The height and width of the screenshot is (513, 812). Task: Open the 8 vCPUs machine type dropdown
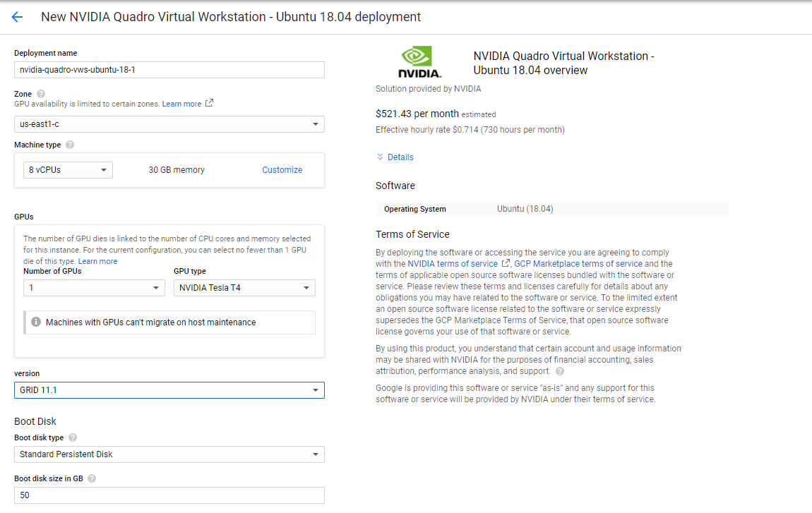point(68,170)
